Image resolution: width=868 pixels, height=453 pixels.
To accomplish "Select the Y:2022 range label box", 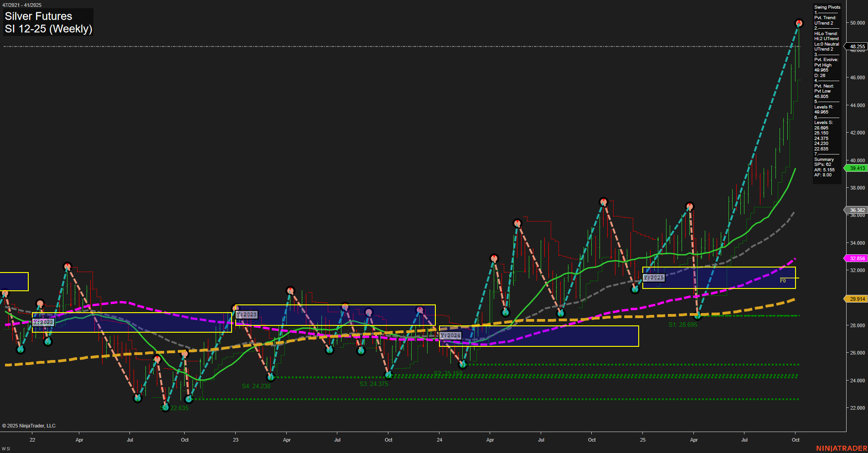I will [43, 322].
